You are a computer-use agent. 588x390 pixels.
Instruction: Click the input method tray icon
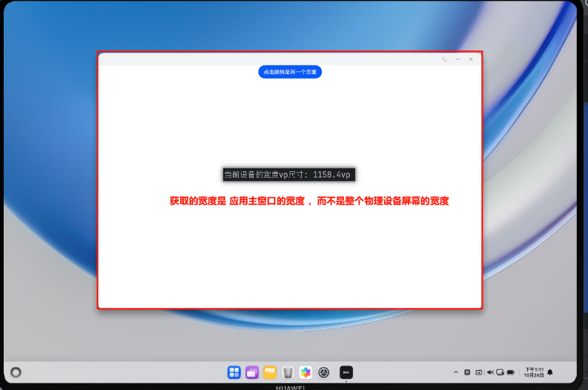467,372
